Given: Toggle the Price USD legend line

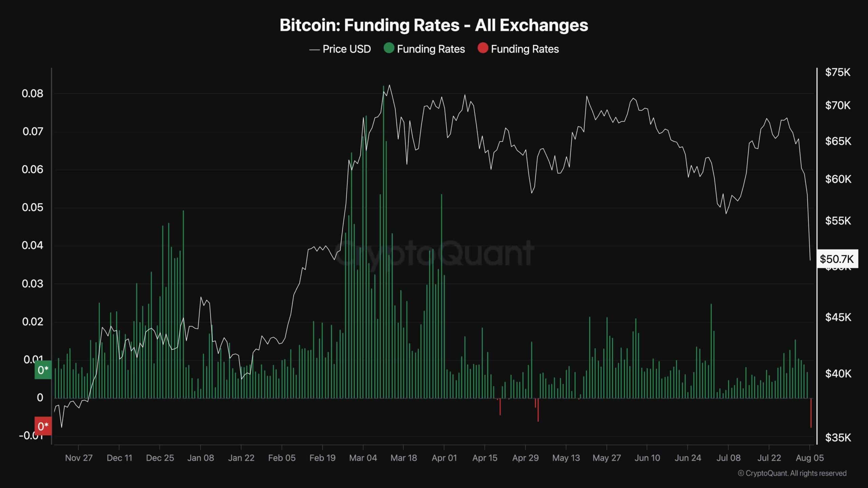Looking at the screenshot, I should (314, 49).
